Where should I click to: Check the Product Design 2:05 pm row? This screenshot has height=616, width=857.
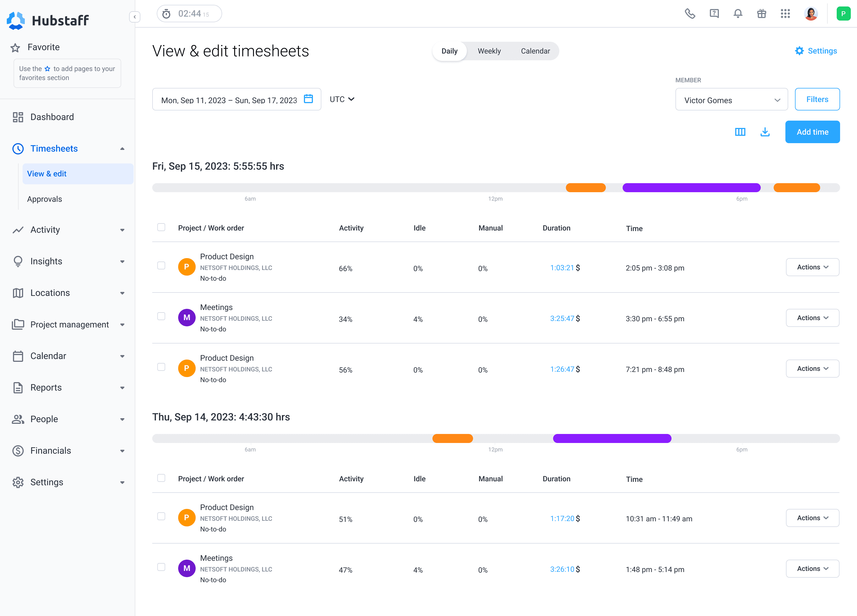coord(161,266)
